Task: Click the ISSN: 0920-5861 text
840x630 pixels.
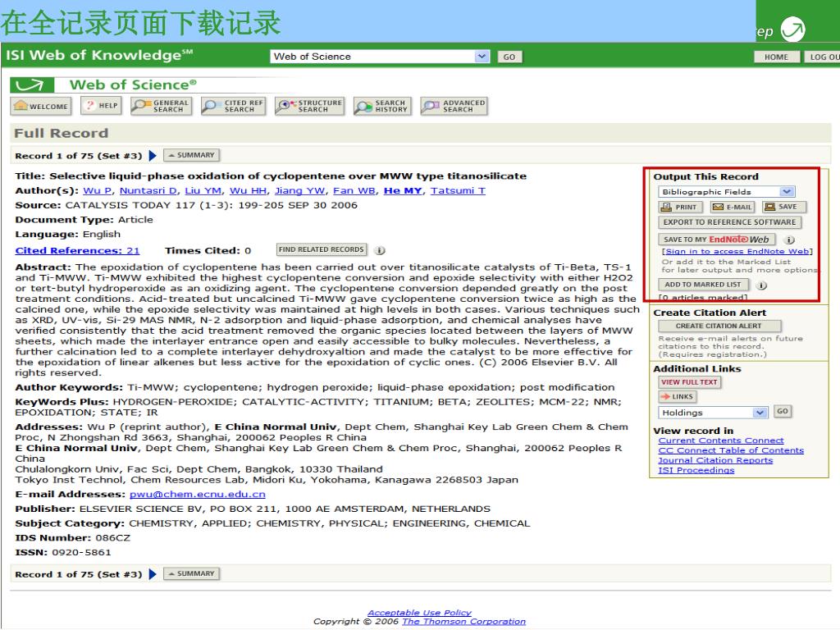Action: pos(63,552)
